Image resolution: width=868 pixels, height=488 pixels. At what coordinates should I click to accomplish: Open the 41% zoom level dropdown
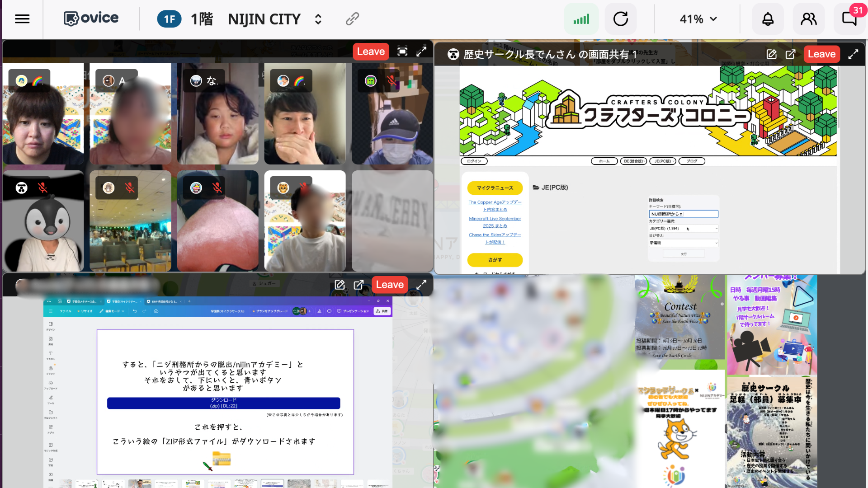coord(698,19)
